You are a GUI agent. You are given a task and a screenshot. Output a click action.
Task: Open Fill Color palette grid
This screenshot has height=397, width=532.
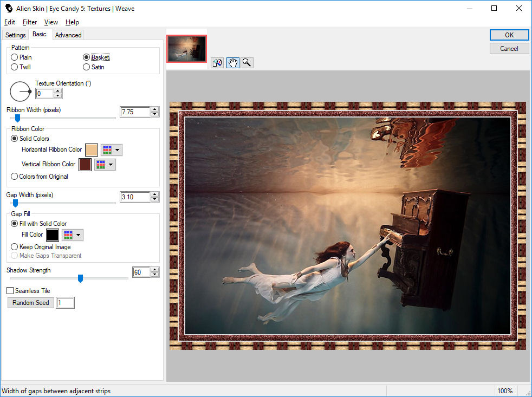coord(68,235)
